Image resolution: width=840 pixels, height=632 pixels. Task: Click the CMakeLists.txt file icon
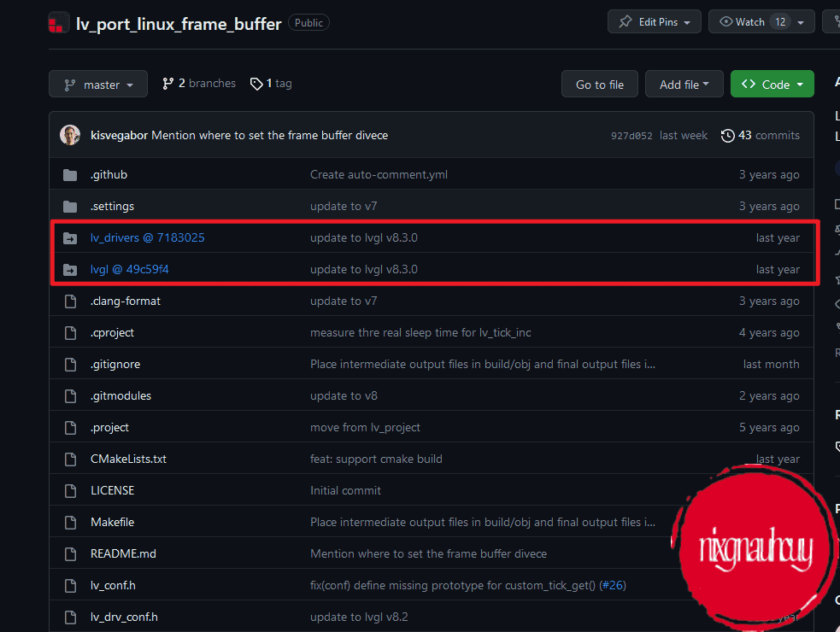pos(70,459)
